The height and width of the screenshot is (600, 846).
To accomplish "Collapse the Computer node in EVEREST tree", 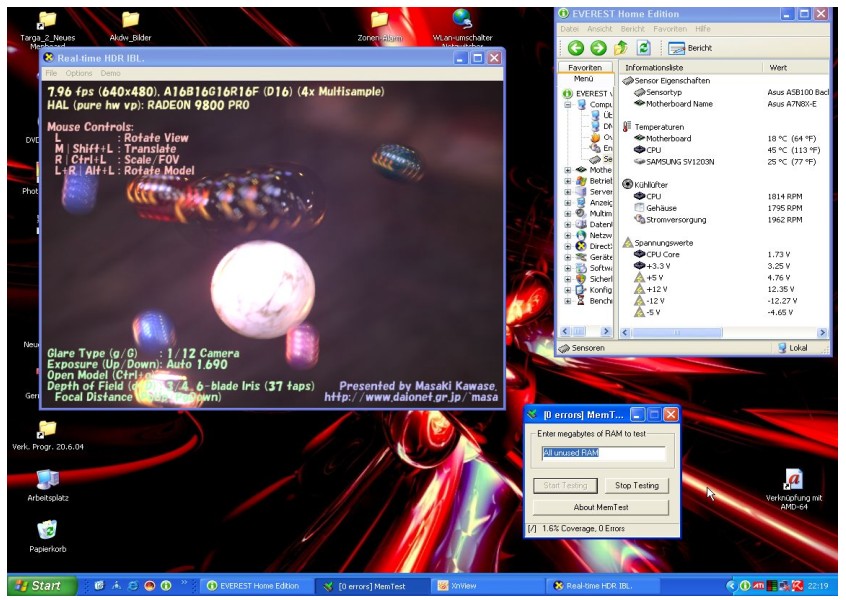I will tap(568, 105).
